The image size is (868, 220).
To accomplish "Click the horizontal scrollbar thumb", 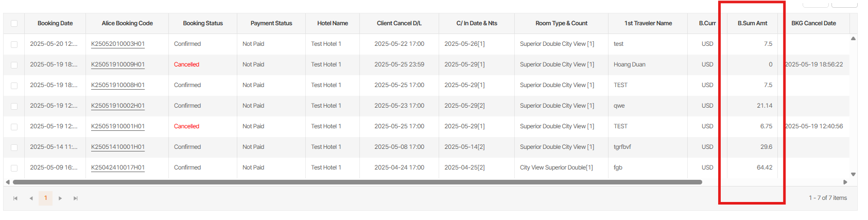I will point(357,182).
